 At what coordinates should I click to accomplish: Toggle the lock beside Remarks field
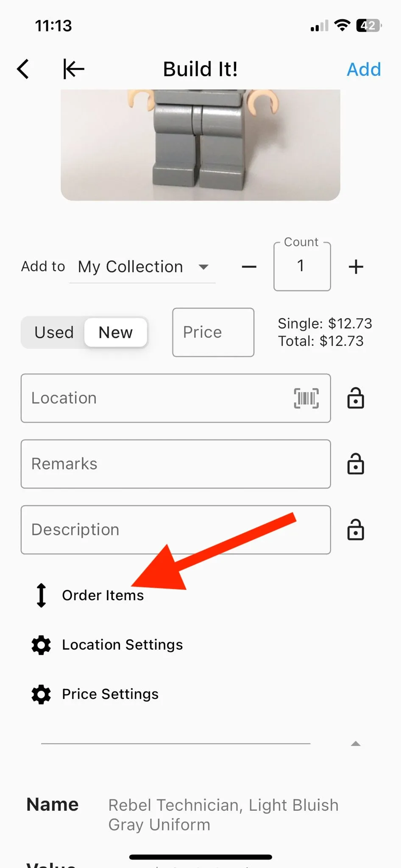(356, 464)
